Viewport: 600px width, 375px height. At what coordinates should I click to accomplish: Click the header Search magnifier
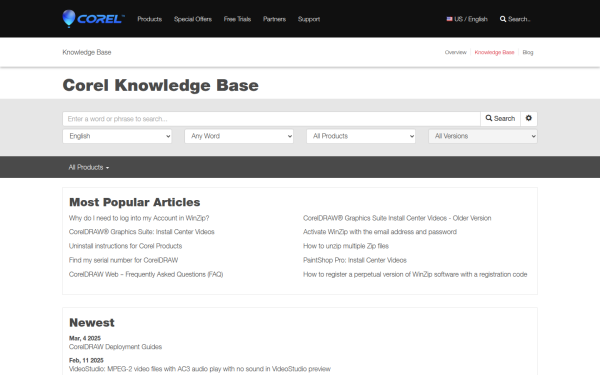point(503,19)
